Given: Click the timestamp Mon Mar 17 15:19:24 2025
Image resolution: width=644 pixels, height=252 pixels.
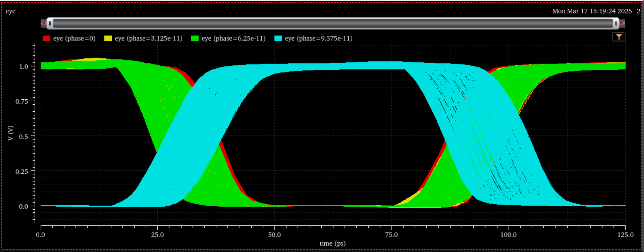Looking at the screenshot, I should (x=592, y=11).
